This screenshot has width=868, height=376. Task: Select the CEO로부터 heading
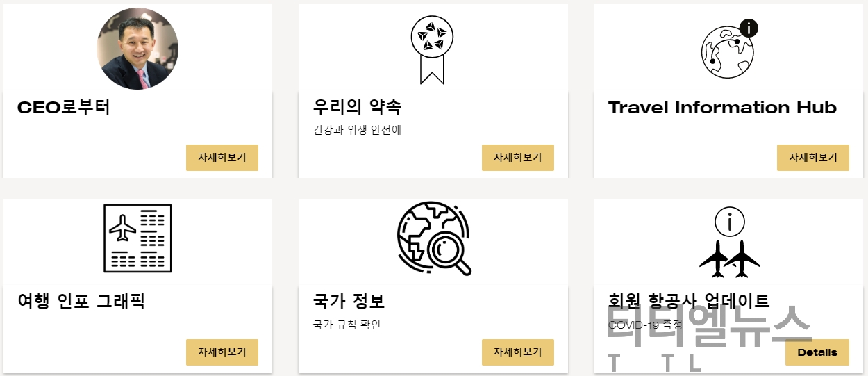click(x=64, y=107)
